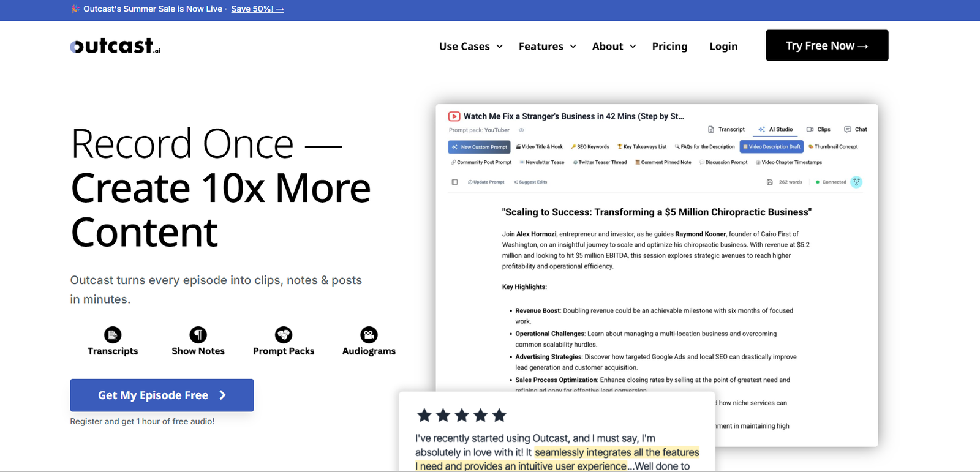
Task: Switch to the Transcript tab
Action: (x=726, y=130)
